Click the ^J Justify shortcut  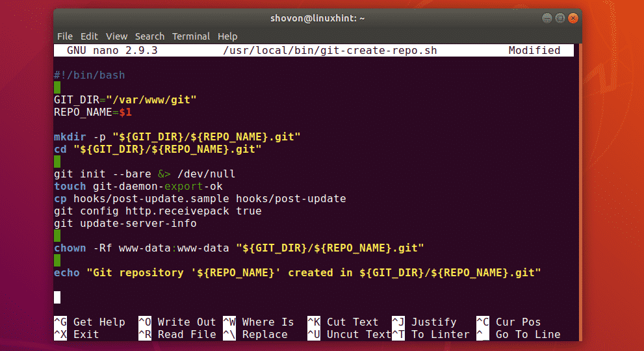[424, 322]
